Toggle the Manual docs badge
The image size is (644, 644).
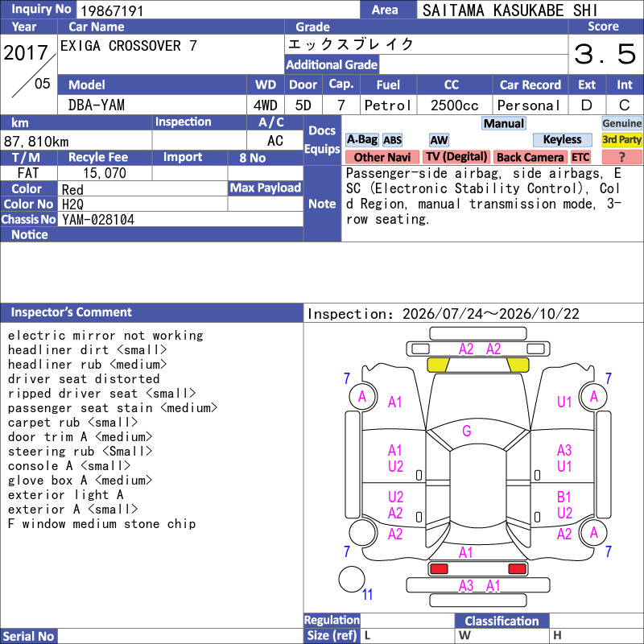(504, 123)
